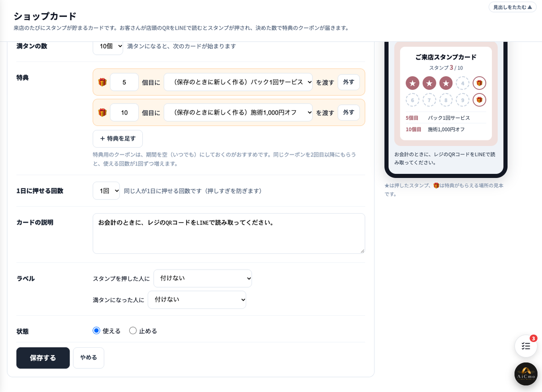Screen dimensions: 542x392
Task: Click the gift stamp slot after slot 9
Action: click(479, 100)
